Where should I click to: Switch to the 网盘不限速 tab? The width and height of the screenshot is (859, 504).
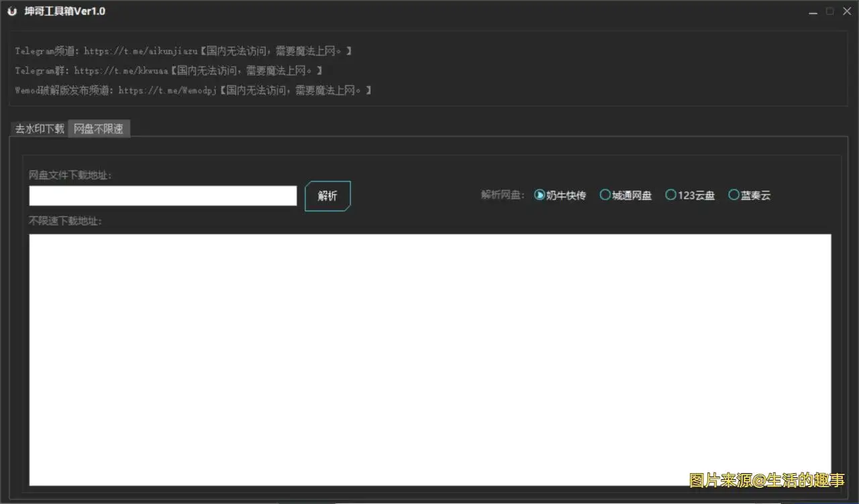pyautogui.click(x=99, y=129)
